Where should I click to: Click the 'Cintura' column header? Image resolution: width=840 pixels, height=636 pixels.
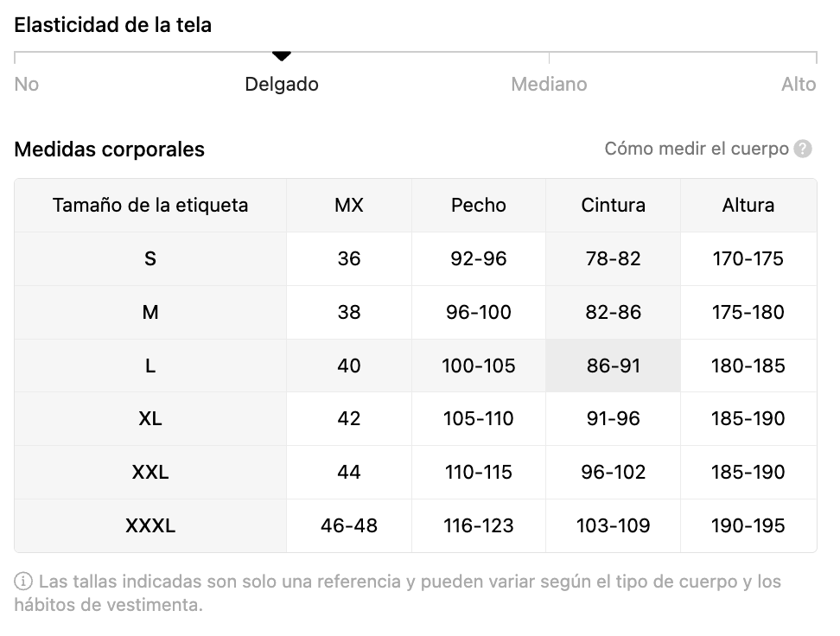614,205
